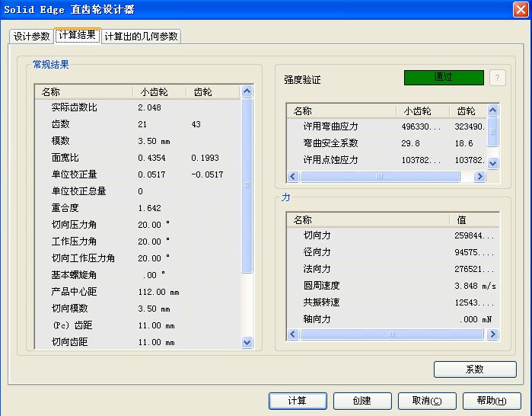
Task: Click the 力 table horizontal scrollbar thumb
Action: pos(391,334)
